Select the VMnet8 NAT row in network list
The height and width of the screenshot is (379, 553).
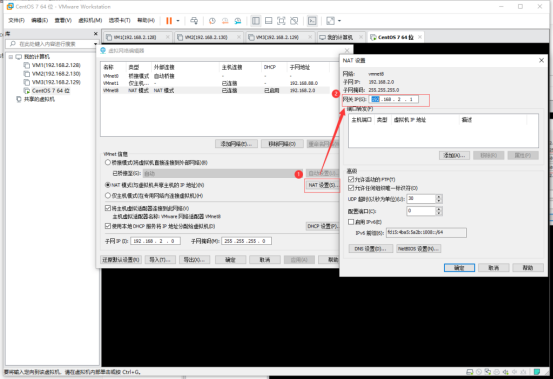216,91
